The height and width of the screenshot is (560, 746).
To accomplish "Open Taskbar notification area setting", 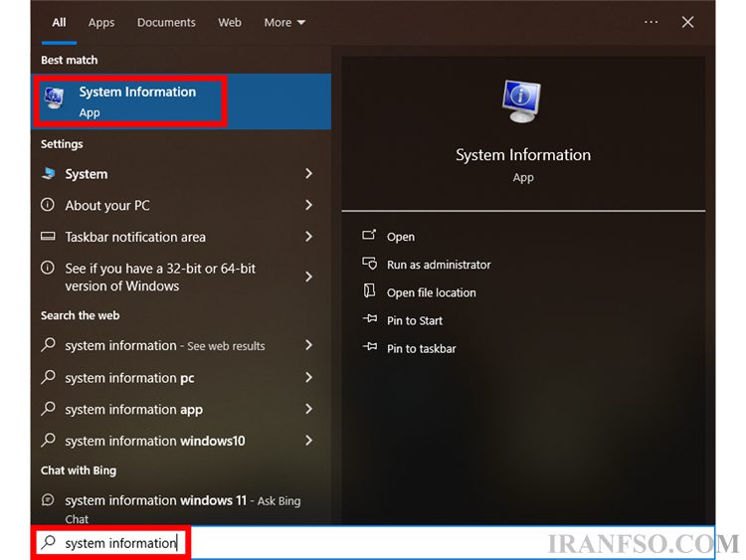I will pos(181,237).
